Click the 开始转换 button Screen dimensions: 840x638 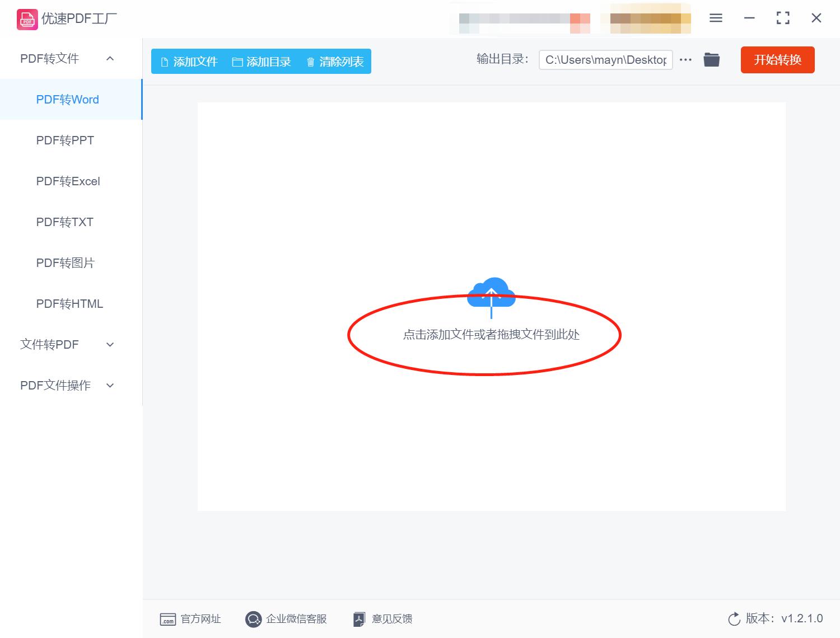(777, 60)
